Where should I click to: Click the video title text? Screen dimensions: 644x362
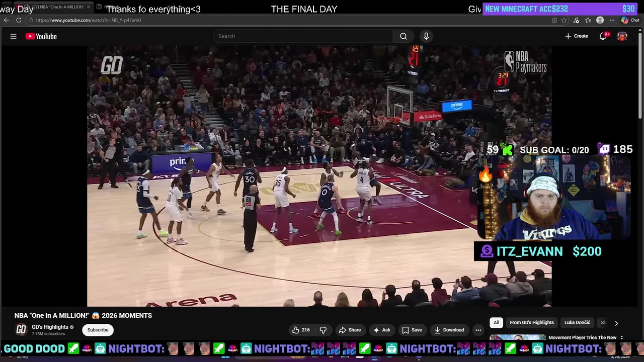pyautogui.click(x=83, y=316)
